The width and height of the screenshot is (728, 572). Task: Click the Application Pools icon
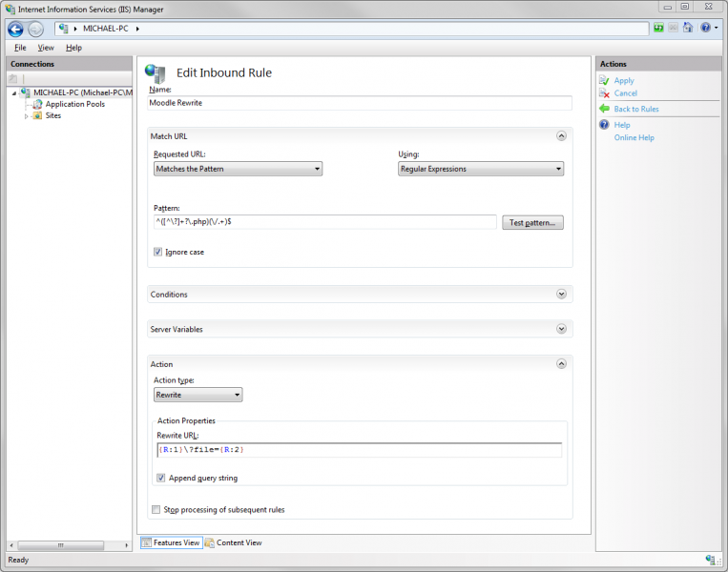click(x=37, y=104)
